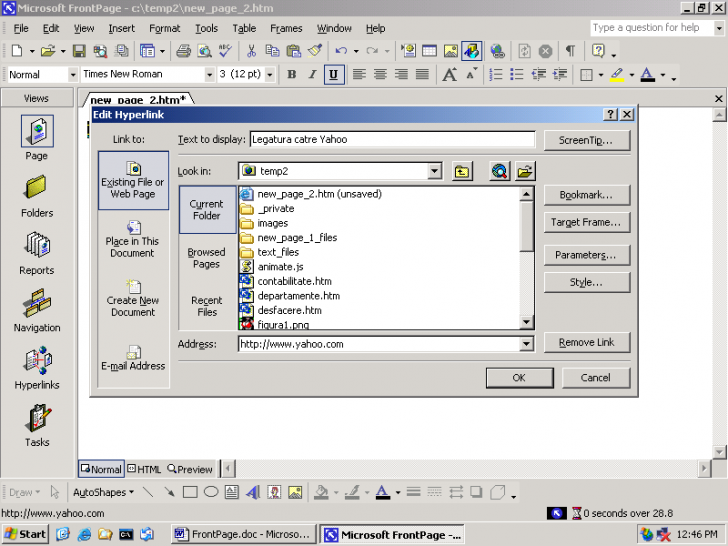This screenshot has width=728, height=546.
Task: Select the Tasks view icon
Action: click(x=37, y=425)
